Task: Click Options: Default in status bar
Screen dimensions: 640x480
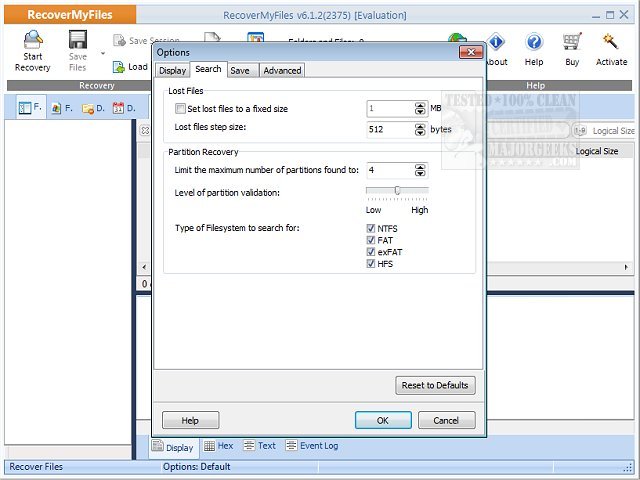Action: 196,467
